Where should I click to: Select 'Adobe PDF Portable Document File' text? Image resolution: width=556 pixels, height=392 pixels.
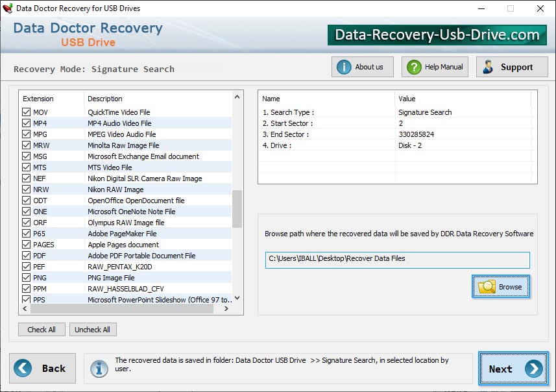point(141,256)
